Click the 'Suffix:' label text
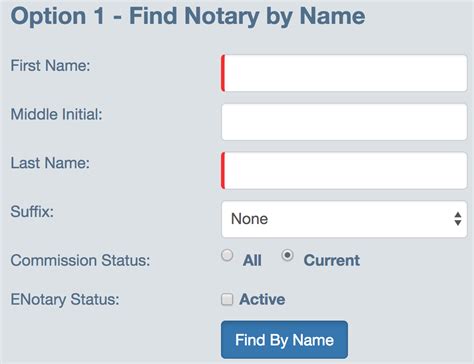This screenshot has height=364, width=474. 32,212
